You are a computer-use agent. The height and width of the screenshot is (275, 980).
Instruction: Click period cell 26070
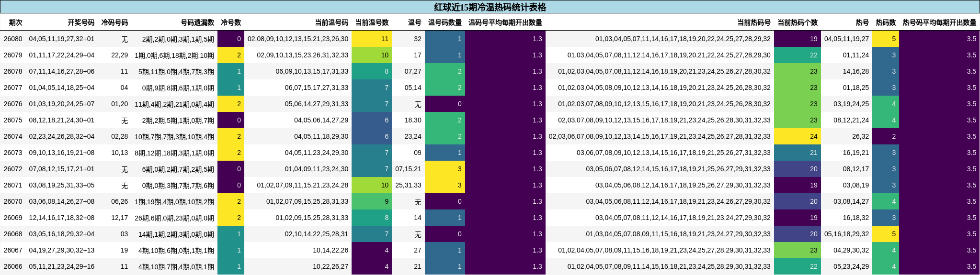[x=13, y=201]
